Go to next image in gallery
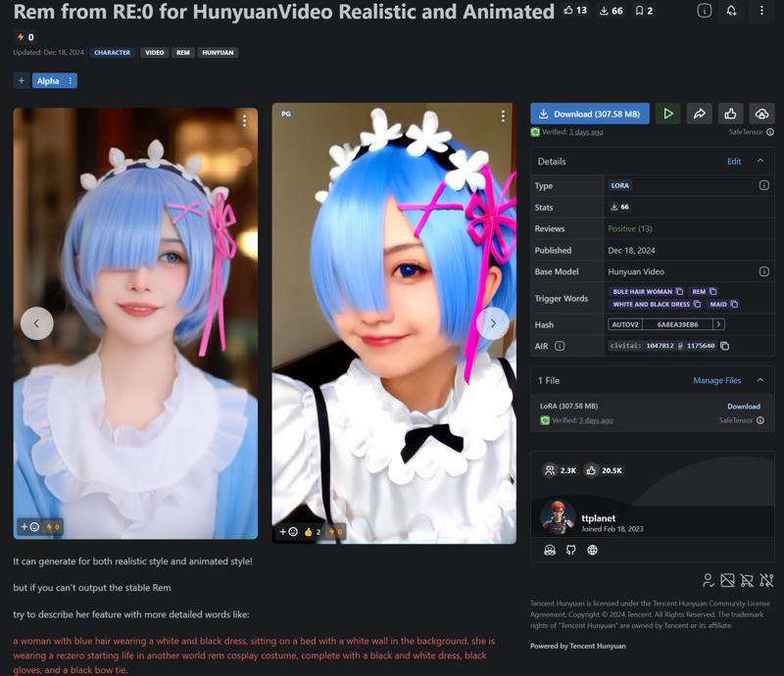 [x=493, y=323]
